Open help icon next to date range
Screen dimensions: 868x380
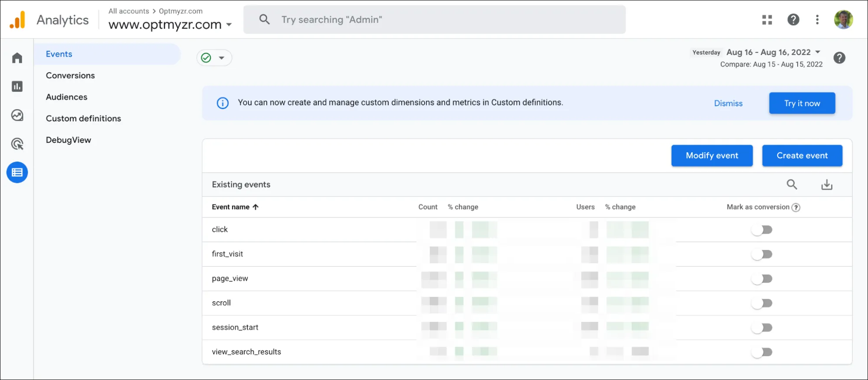click(839, 58)
